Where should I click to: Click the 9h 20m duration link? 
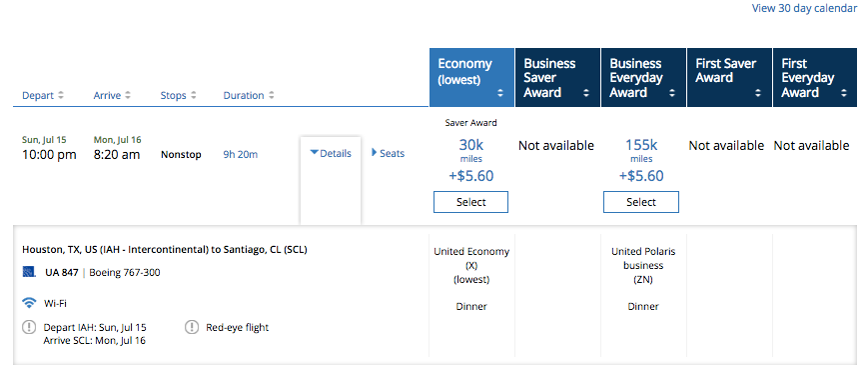coord(241,155)
